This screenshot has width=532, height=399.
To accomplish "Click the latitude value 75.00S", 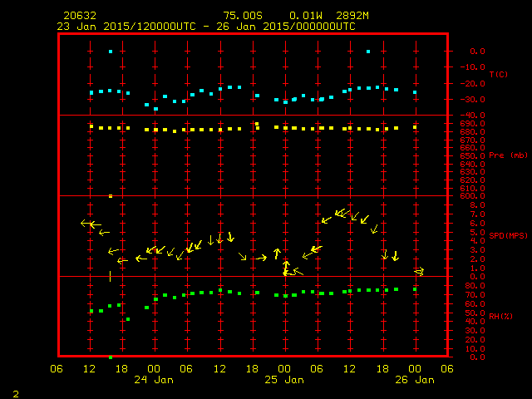I will [x=243, y=16].
